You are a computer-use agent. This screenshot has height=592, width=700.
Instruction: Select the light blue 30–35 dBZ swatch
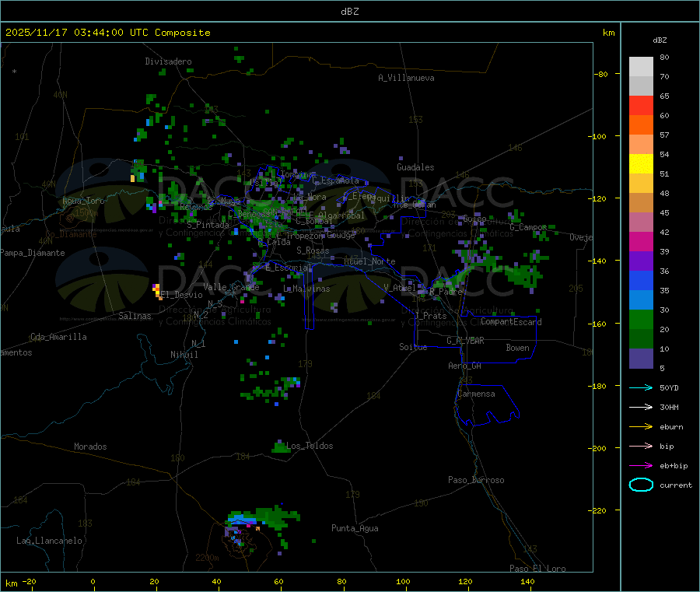point(641,300)
